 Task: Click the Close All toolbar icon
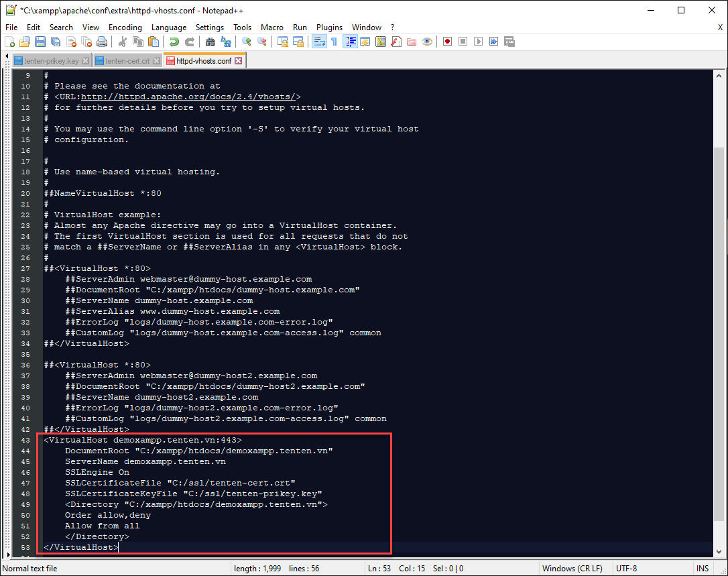tap(86, 42)
